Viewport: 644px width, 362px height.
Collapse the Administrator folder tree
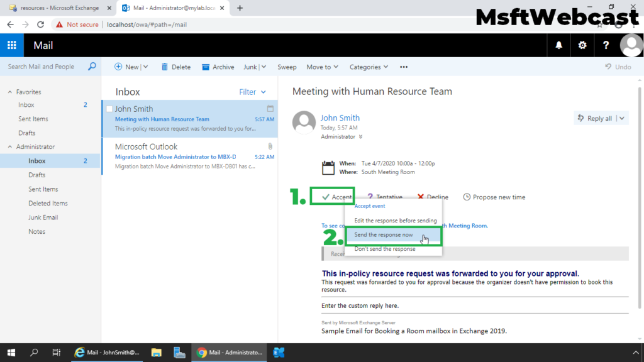10,146
